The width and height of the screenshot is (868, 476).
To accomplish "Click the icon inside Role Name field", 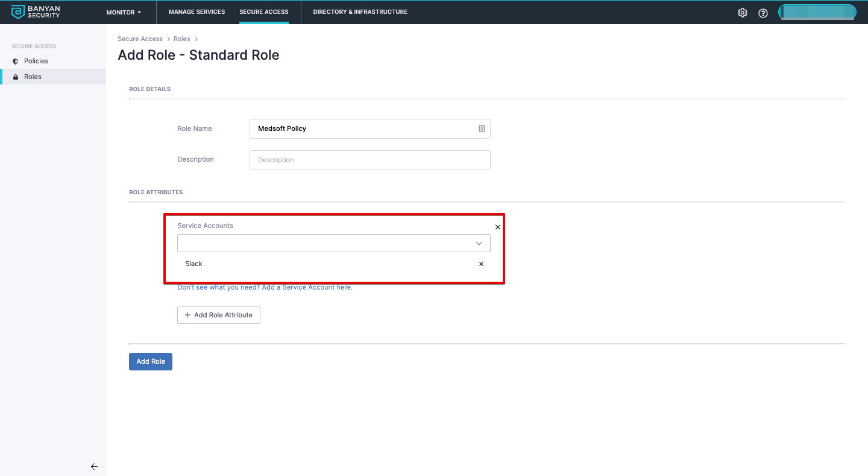I will [x=482, y=129].
